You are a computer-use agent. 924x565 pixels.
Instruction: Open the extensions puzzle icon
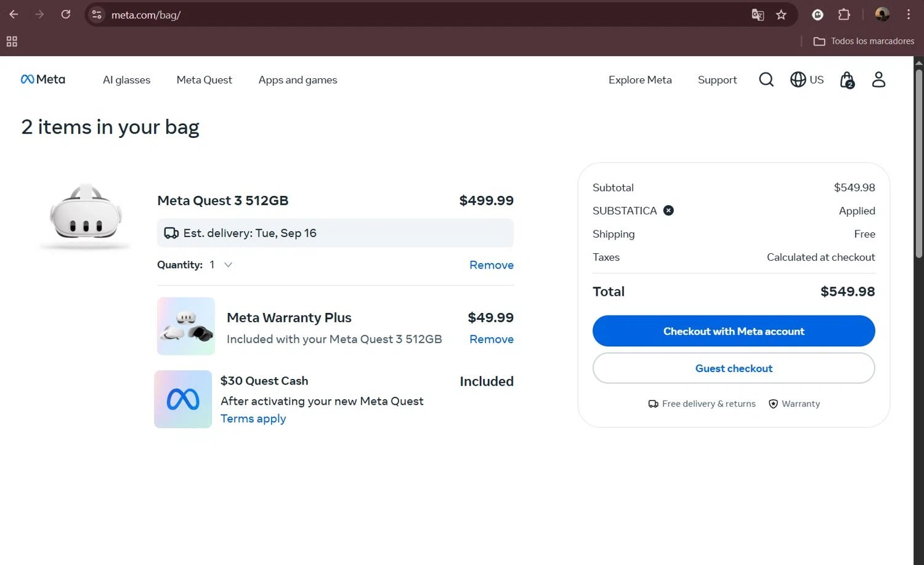coord(844,14)
